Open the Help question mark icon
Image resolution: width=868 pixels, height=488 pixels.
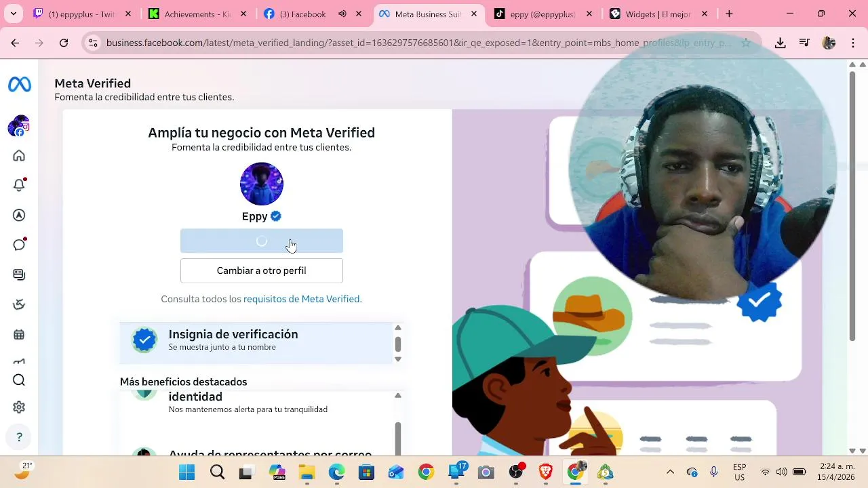click(19, 437)
